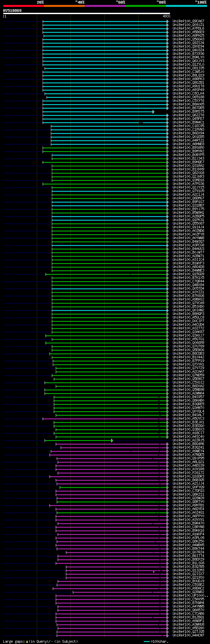210x644 pixels.
Task: Click the white query sequence ruler bar
Action: click(x=87, y=13)
